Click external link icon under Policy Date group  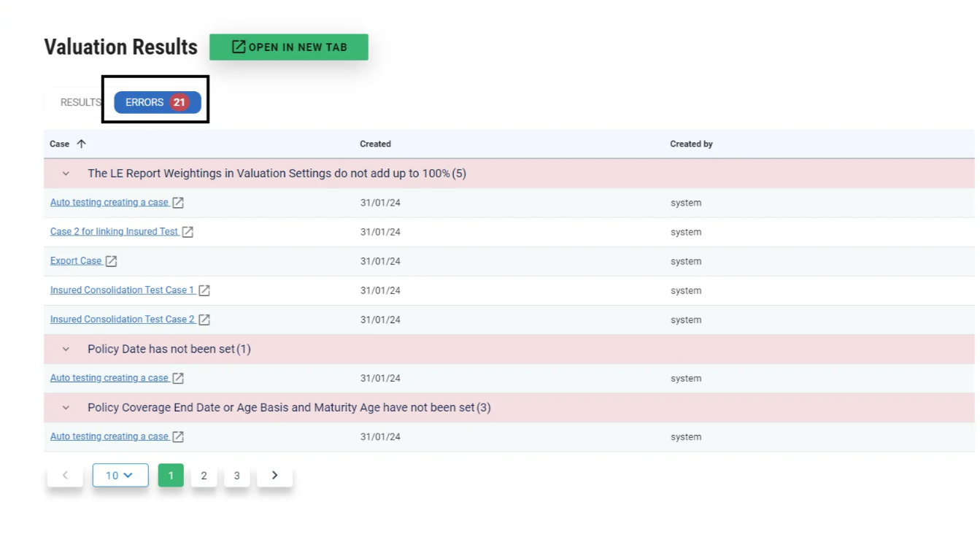coord(178,378)
